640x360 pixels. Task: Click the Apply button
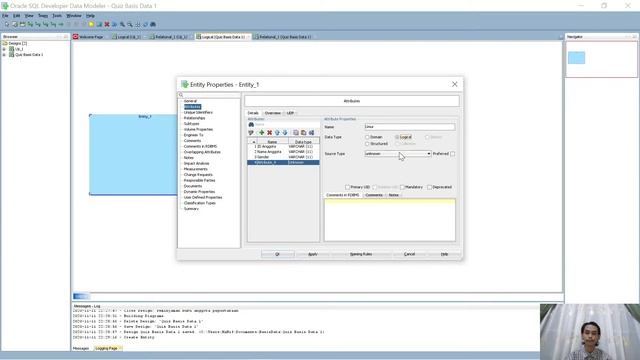coord(313,254)
